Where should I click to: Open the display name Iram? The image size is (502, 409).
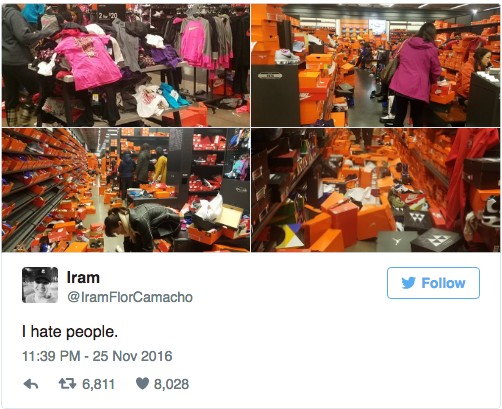[x=83, y=277]
